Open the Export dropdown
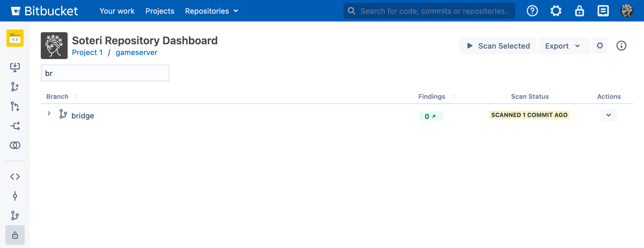 point(563,46)
